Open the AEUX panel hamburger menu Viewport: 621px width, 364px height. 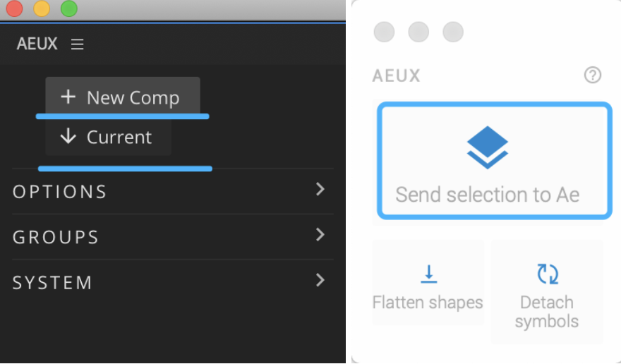coord(78,44)
